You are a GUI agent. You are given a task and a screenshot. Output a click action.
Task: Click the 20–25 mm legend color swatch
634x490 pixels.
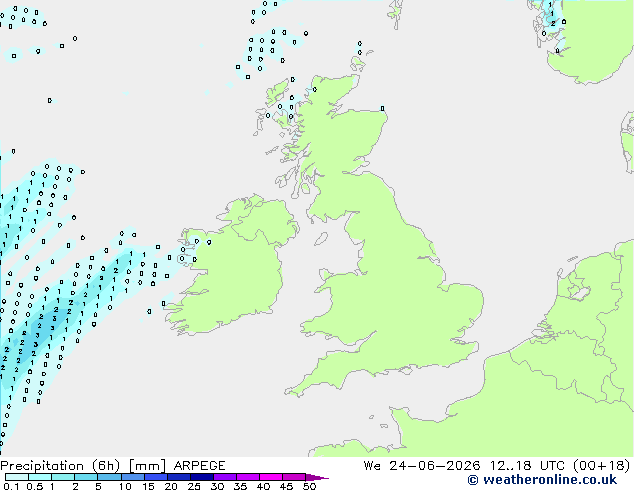click(x=178, y=477)
